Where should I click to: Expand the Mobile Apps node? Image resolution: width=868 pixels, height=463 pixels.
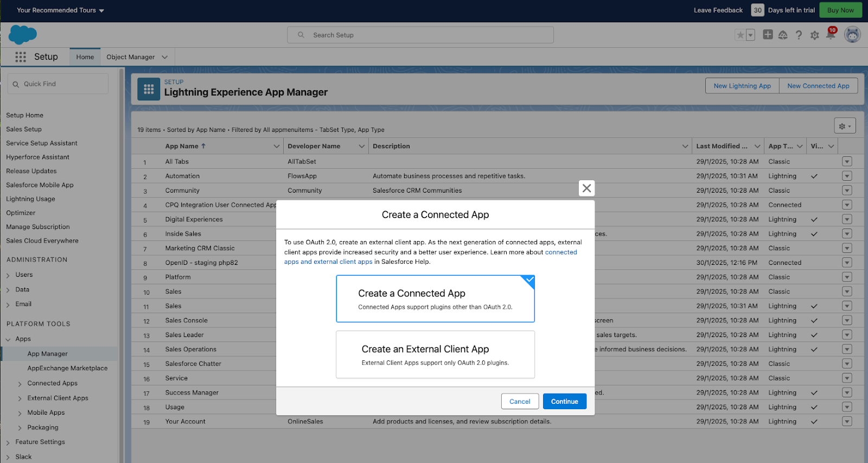(x=20, y=413)
